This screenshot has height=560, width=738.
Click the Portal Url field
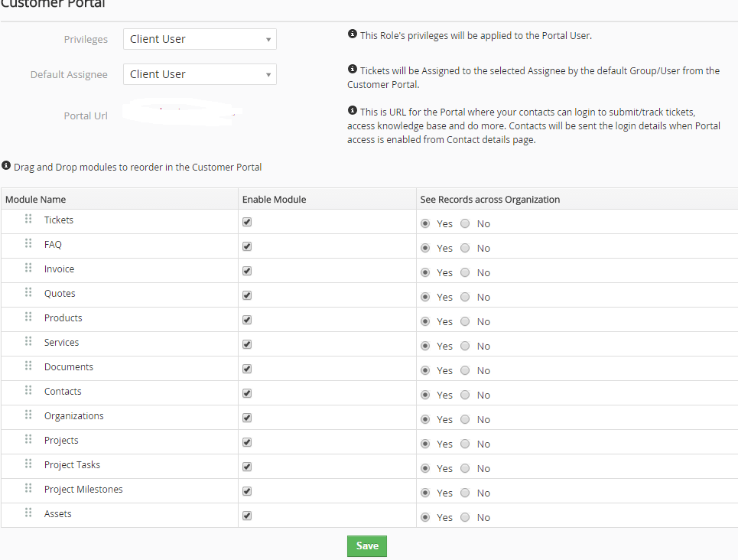point(183,112)
